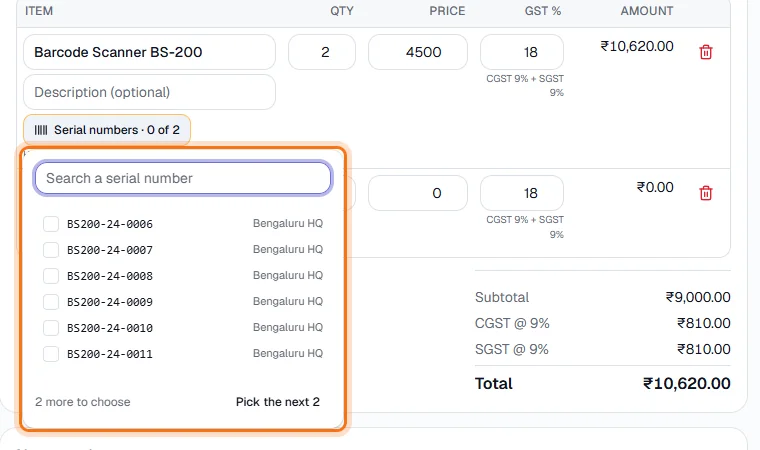Edit the price field showing 4500
This screenshot has height=450, width=760.
(418, 52)
